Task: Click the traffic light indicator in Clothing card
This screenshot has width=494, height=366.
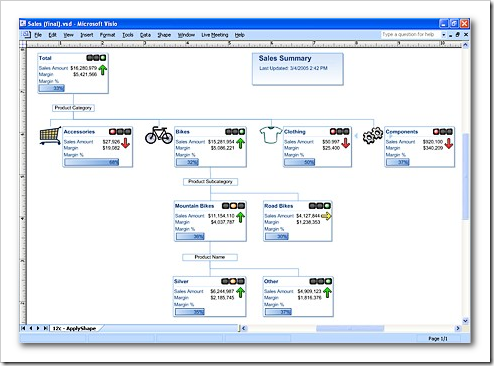Action: [x=339, y=132]
